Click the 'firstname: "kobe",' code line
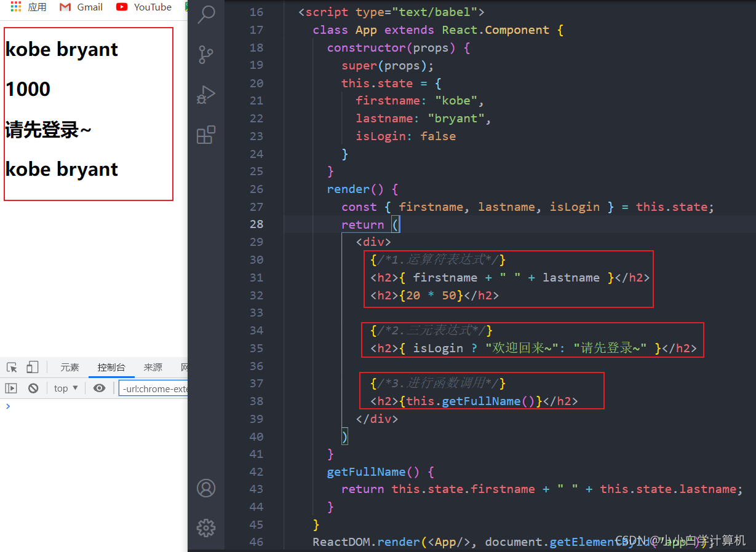This screenshot has width=756, height=552. pos(420,101)
